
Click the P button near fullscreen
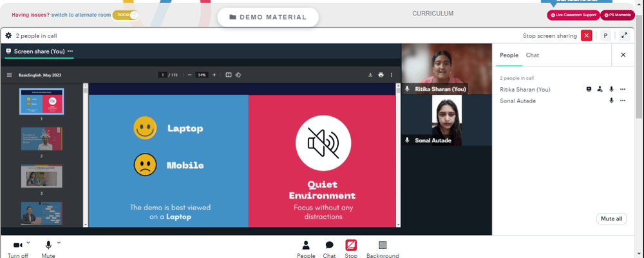pos(605,36)
